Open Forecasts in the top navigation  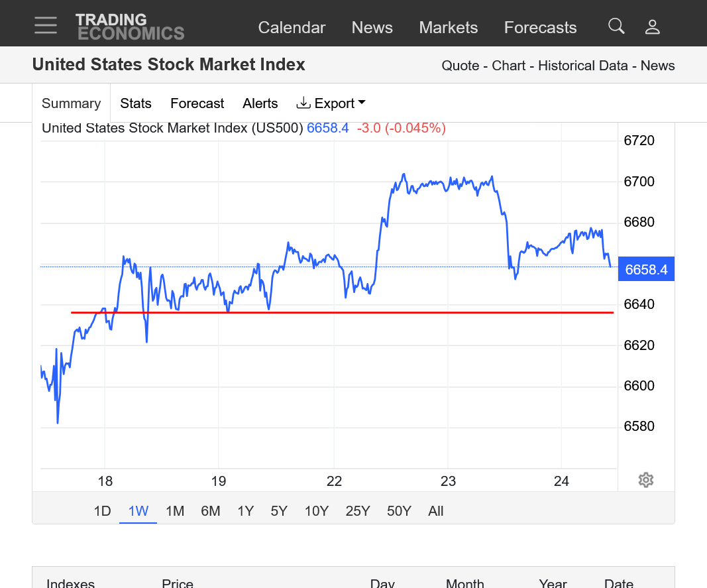point(540,28)
